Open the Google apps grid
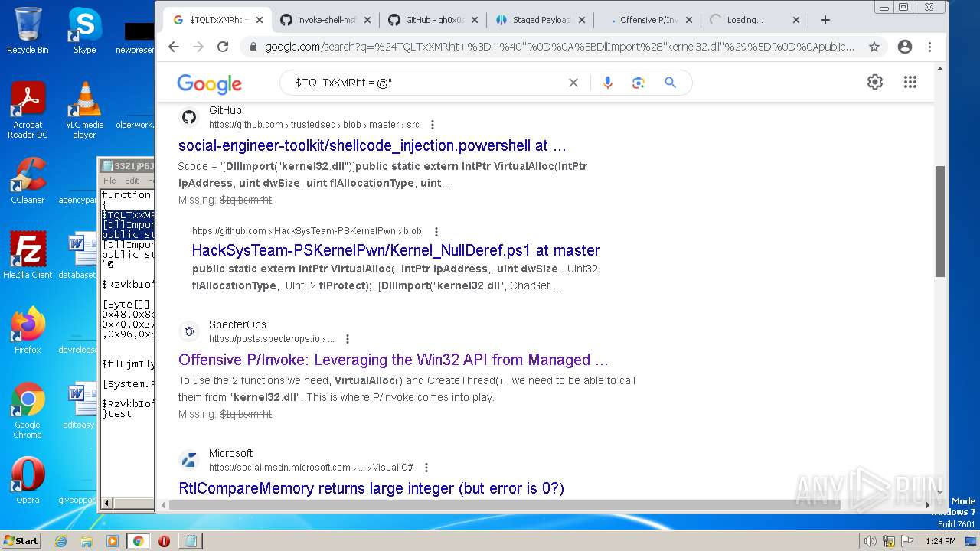Image resolution: width=980 pixels, height=551 pixels. [910, 82]
